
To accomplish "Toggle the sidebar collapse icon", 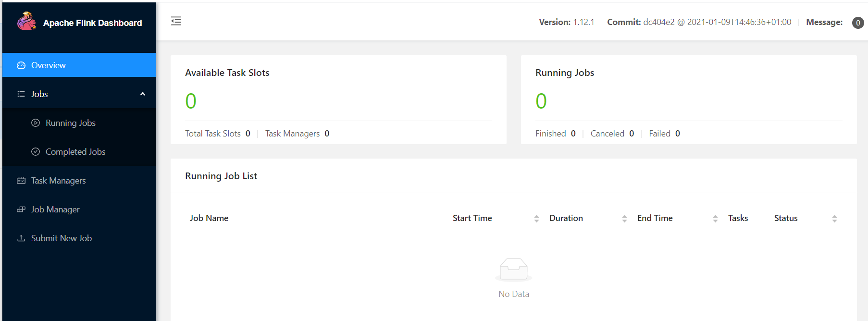I will (x=176, y=21).
